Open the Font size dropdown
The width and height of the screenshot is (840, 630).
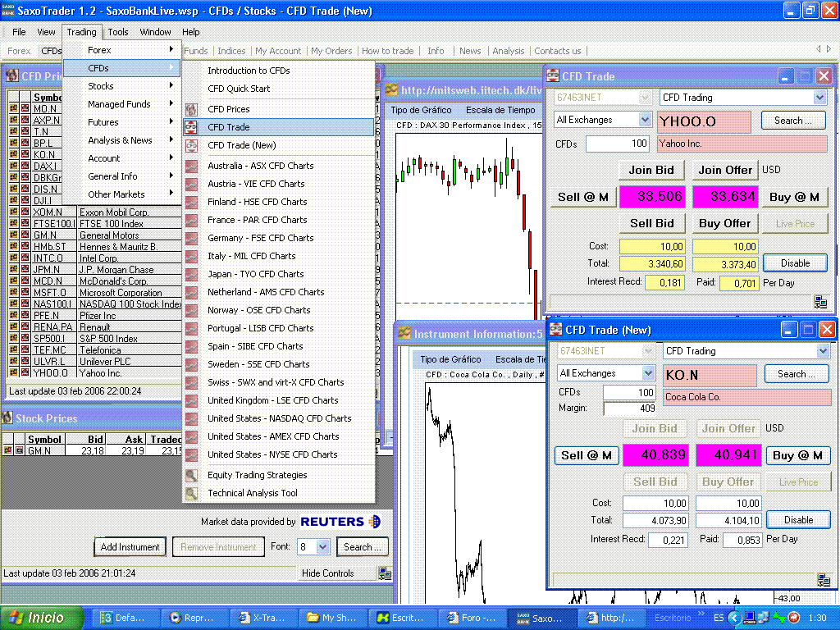[x=322, y=547]
